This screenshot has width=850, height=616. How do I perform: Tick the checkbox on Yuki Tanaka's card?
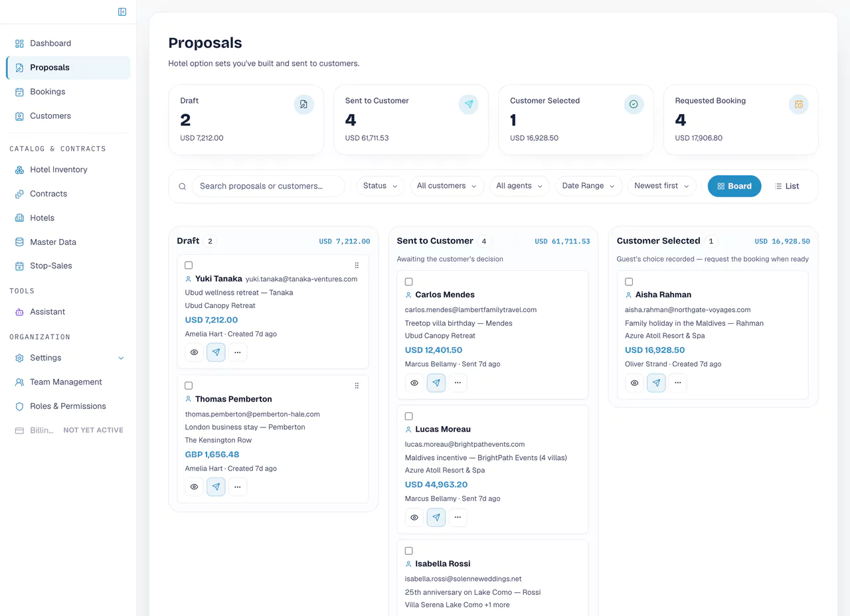coord(189,266)
